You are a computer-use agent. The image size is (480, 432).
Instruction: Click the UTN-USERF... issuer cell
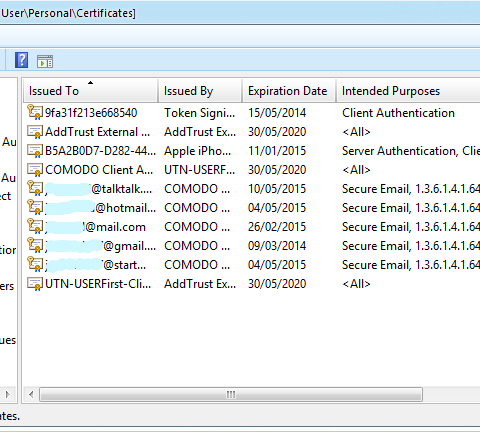[x=200, y=170]
